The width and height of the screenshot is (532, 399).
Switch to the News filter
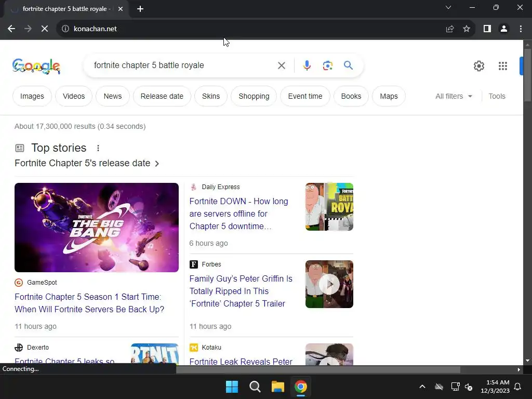[113, 96]
